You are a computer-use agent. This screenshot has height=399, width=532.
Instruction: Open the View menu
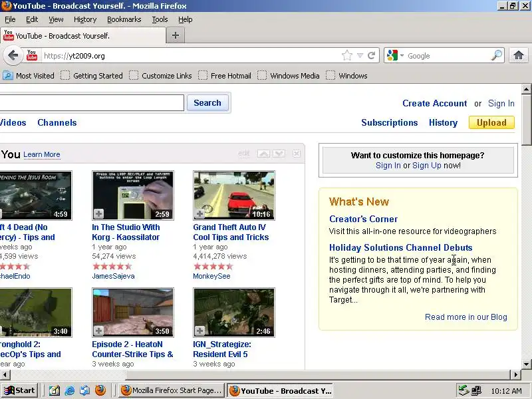pos(56,19)
